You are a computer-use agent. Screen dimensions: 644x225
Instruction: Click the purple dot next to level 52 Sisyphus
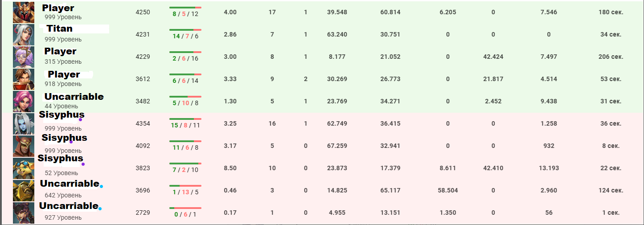click(83, 164)
